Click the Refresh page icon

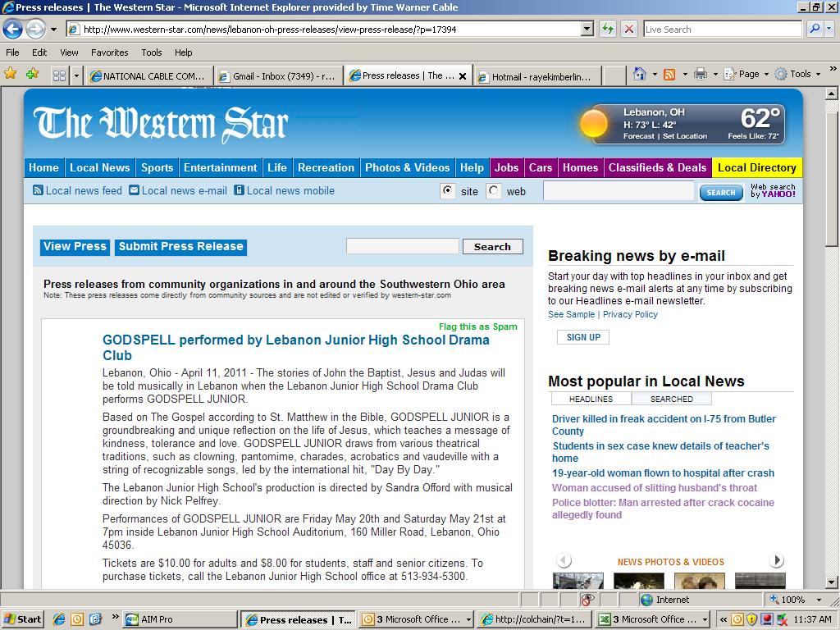[608, 29]
